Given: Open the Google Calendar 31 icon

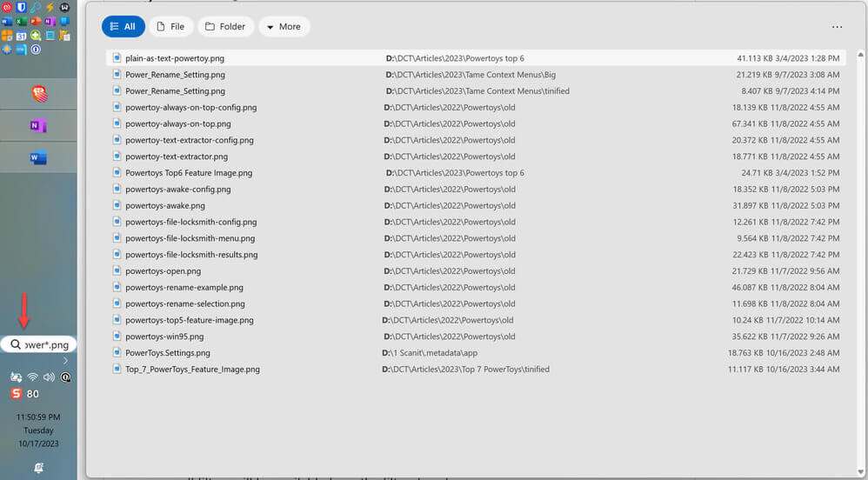Looking at the screenshot, I should click(21, 36).
